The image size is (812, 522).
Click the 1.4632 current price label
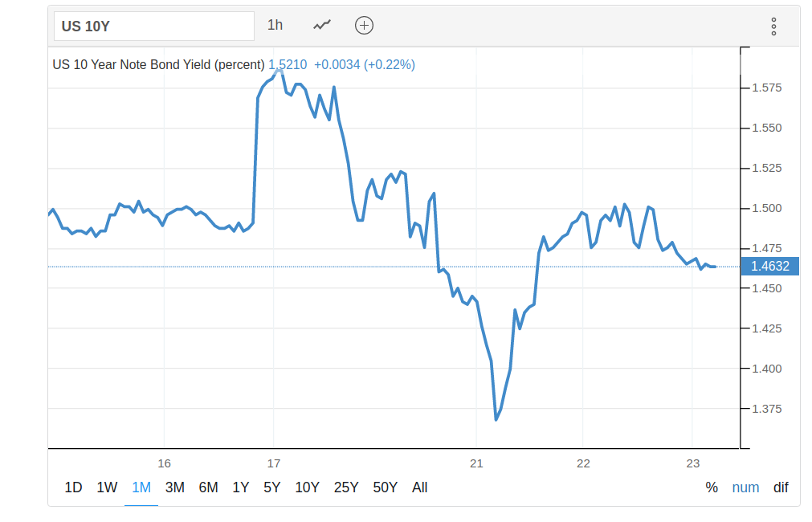click(769, 267)
